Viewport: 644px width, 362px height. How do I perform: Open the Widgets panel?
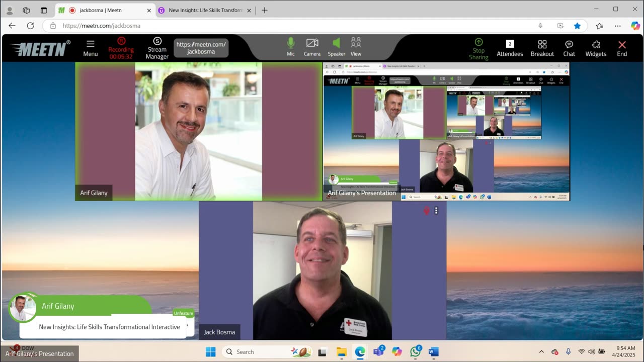pos(596,48)
